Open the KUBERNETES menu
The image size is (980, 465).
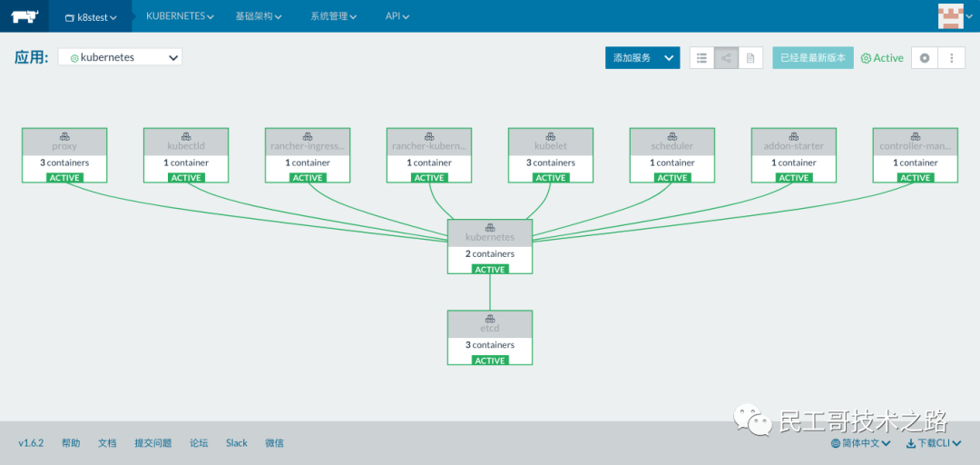pos(180,16)
